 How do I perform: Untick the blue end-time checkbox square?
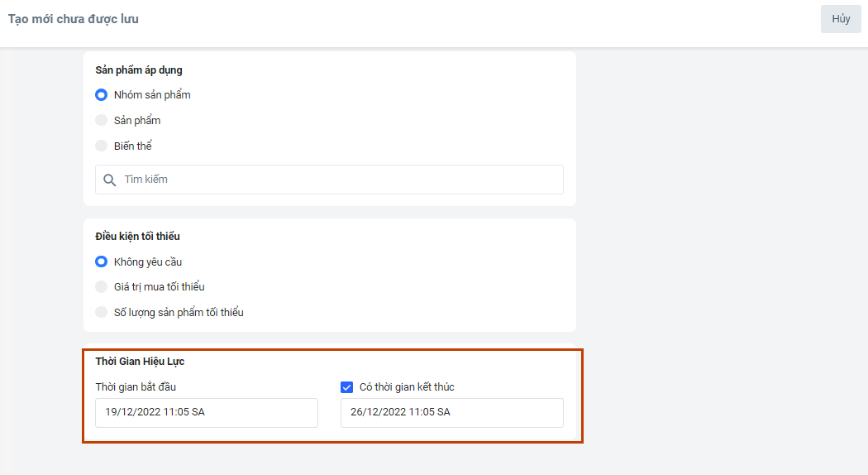tap(347, 386)
